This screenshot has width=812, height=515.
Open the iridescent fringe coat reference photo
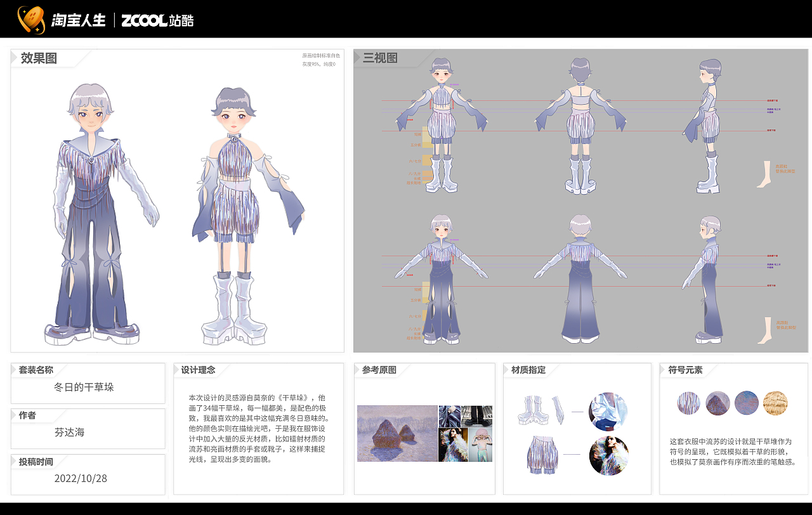click(x=453, y=445)
